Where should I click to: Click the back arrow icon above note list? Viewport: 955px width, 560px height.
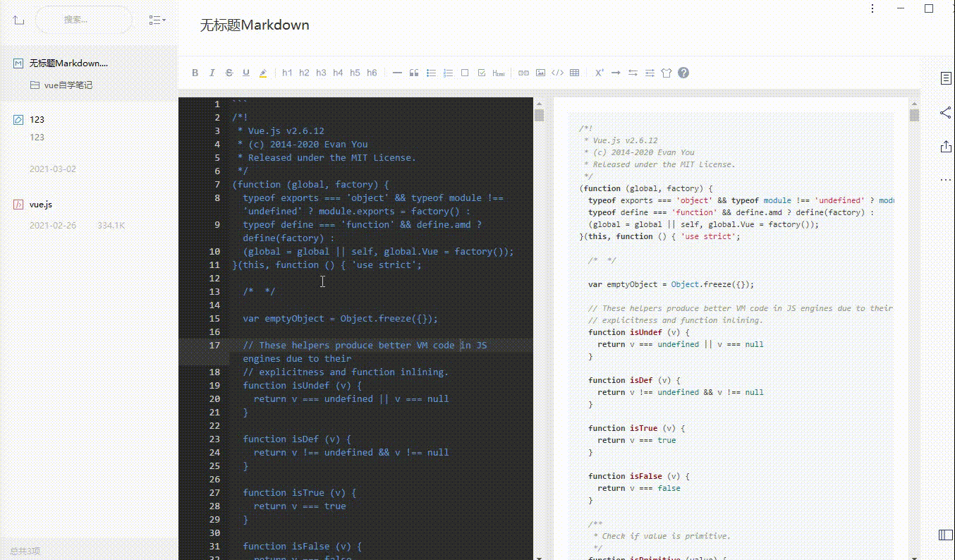(18, 20)
